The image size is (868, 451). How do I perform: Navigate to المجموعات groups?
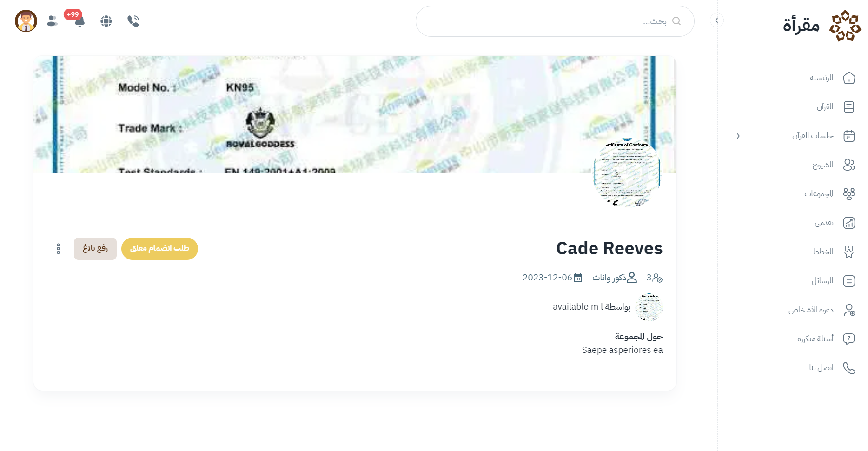(x=829, y=194)
